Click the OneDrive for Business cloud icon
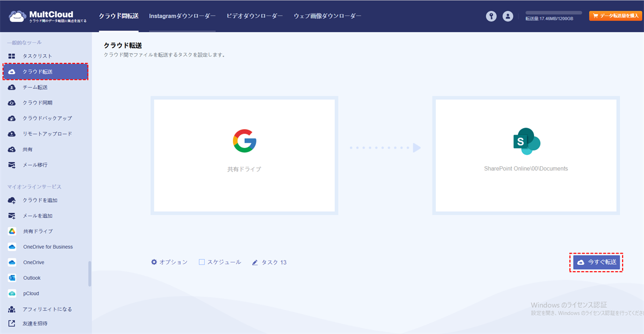 [x=12, y=247]
